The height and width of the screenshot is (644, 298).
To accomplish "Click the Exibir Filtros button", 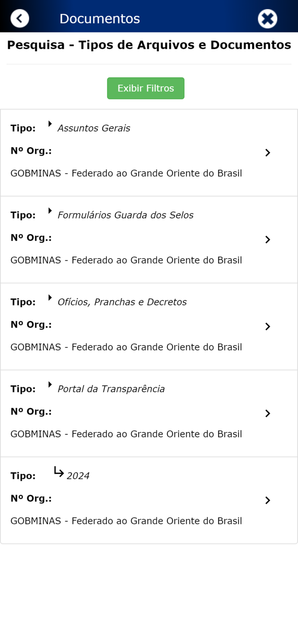I will pos(146,88).
